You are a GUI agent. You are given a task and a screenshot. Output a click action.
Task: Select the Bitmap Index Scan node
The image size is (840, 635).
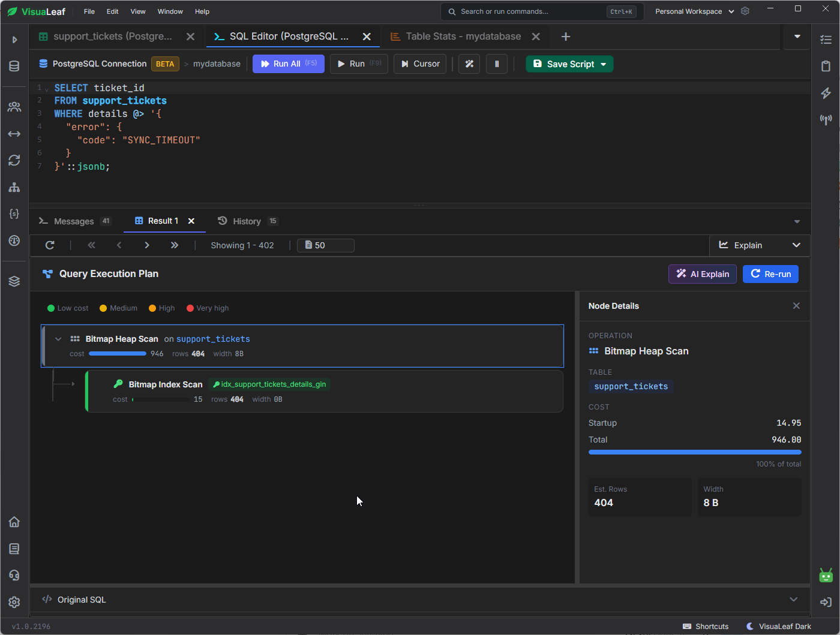324,392
